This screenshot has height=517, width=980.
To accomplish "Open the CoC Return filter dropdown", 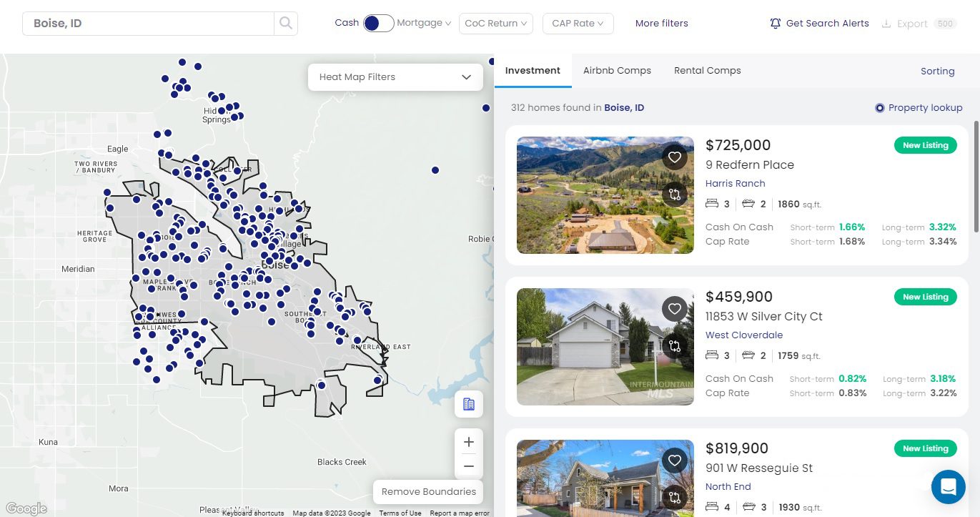I will [x=495, y=23].
